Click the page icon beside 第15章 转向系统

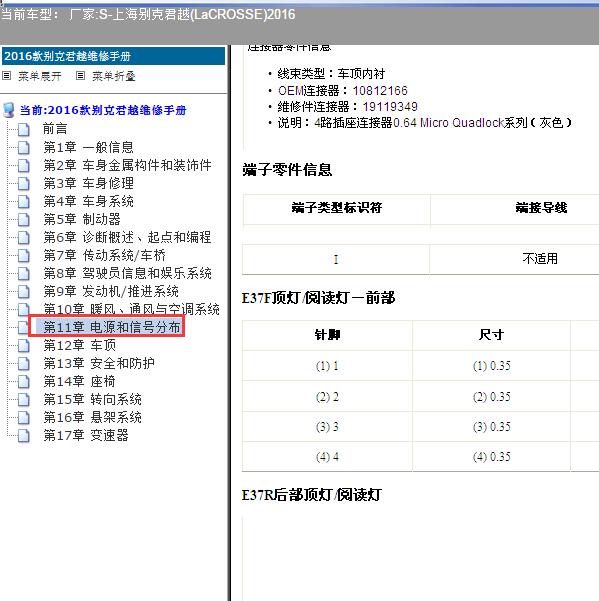[24, 399]
